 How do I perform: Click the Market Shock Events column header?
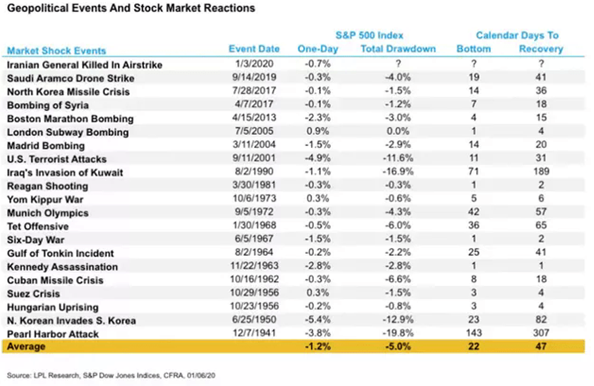tap(56, 50)
